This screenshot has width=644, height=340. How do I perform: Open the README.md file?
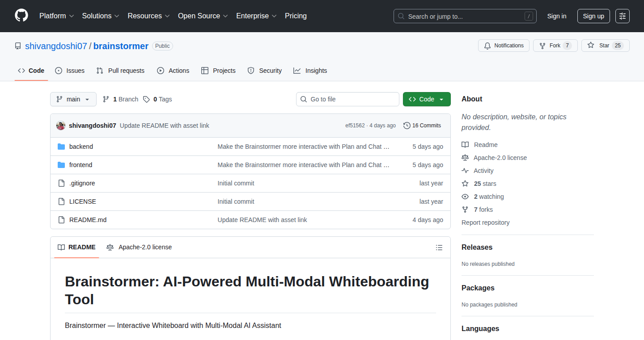coord(88,220)
